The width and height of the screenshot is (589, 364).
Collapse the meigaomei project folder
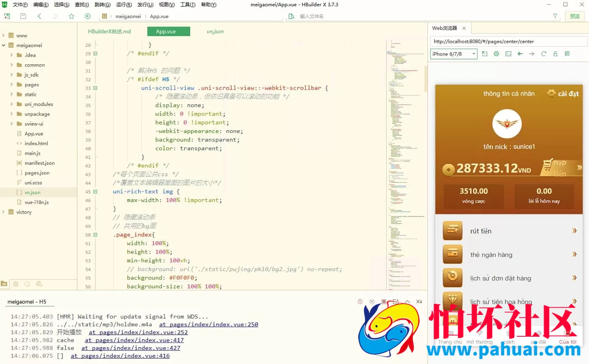click(x=4, y=45)
